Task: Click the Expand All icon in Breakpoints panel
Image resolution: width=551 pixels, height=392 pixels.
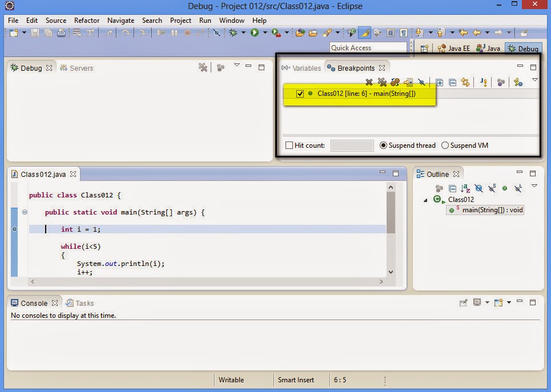Action: point(440,82)
